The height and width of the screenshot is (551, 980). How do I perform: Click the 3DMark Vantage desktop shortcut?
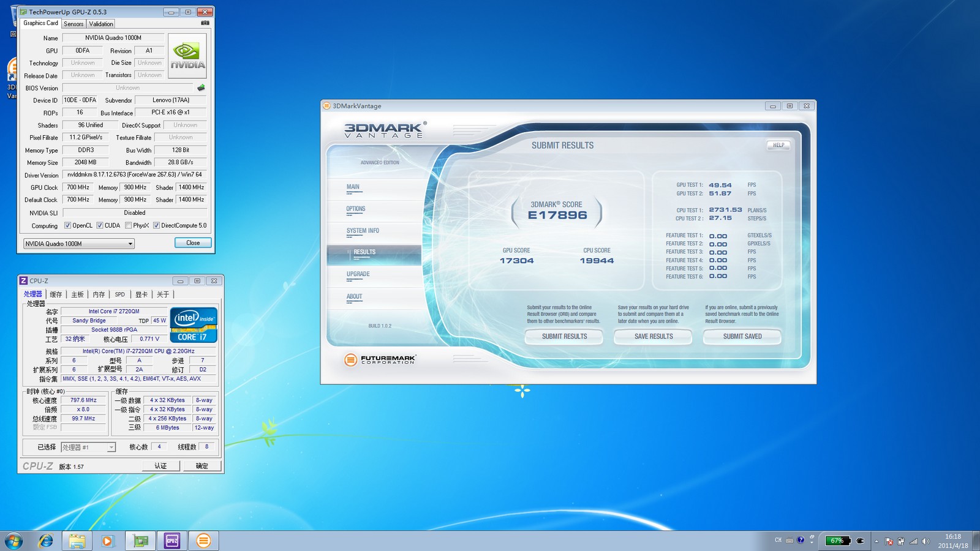point(11,80)
